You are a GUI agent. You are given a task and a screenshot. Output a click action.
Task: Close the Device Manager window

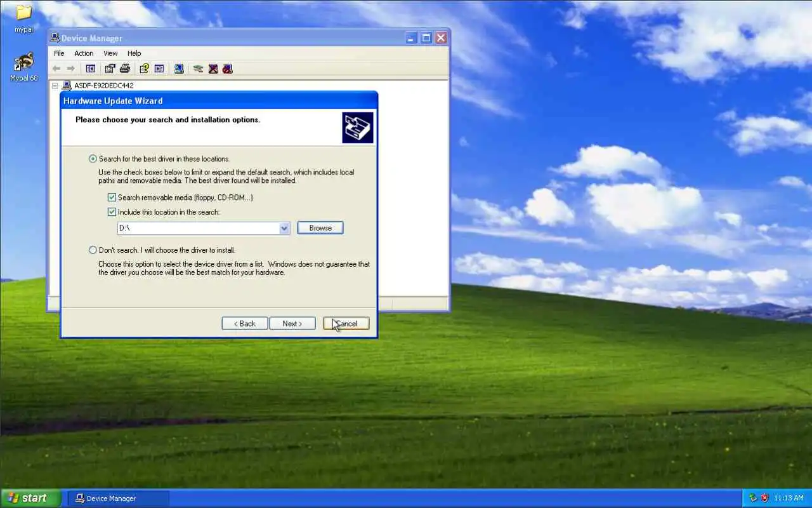(x=441, y=38)
